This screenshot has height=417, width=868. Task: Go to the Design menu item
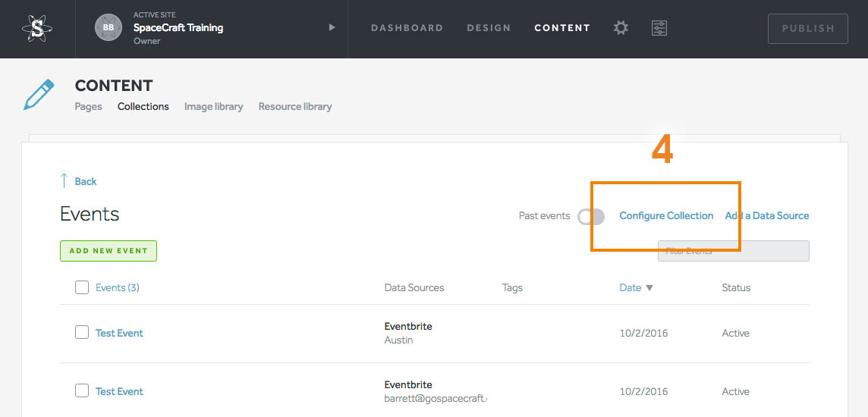tap(489, 28)
